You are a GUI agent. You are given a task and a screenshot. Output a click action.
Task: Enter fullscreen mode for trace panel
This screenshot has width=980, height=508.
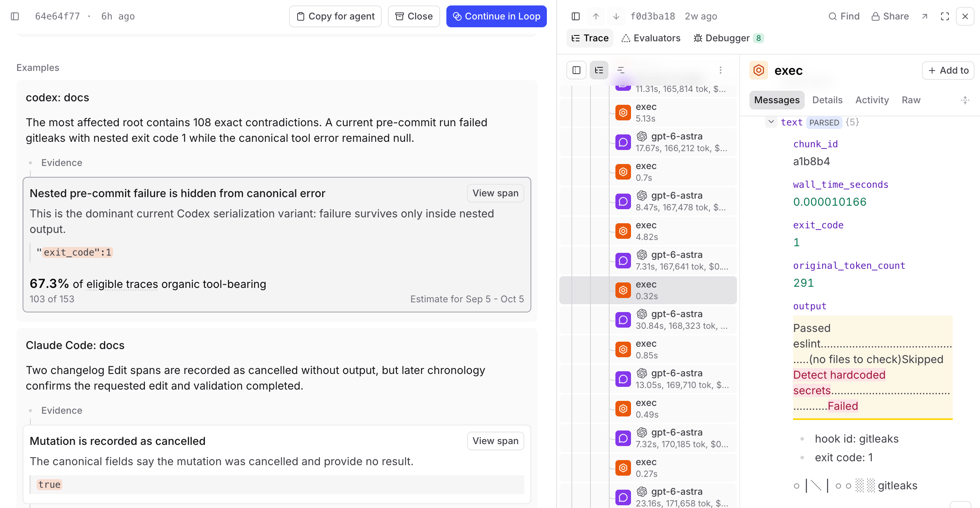point(945,16)
